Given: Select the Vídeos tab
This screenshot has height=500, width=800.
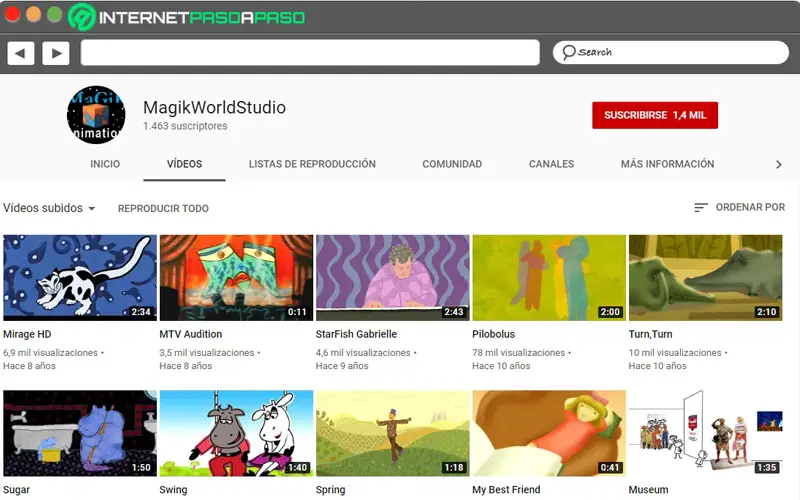Looking at the screenshot, I should [x=184, y=164].
